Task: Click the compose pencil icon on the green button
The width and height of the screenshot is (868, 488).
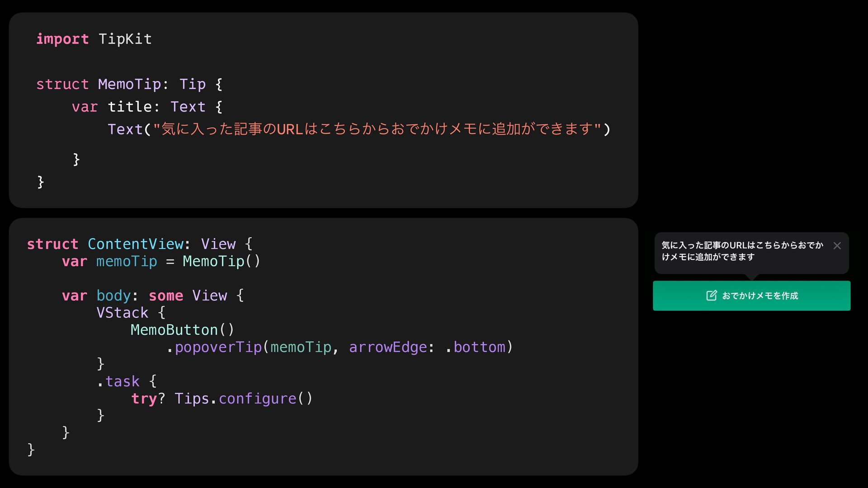Action: pos(711,296)
